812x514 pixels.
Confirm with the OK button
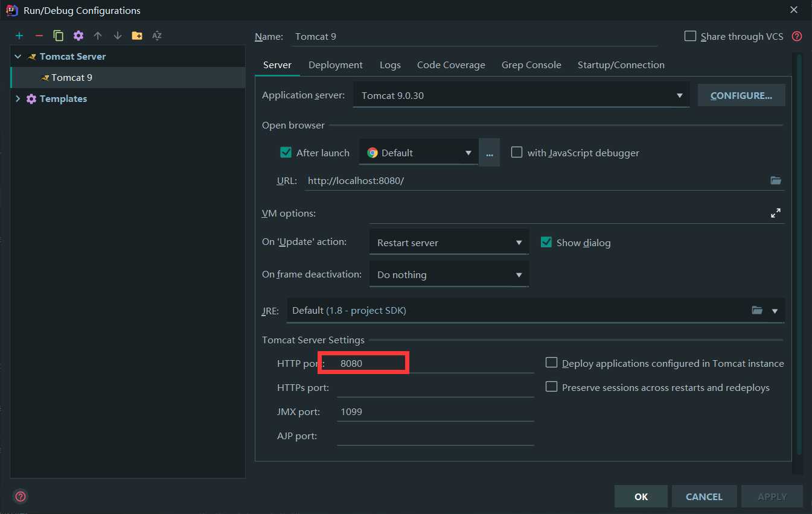coord(641,497)
